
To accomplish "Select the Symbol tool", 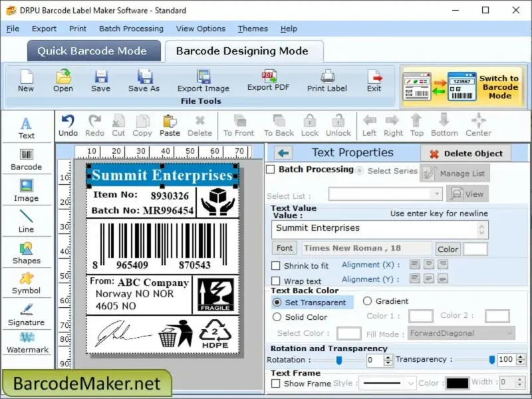I will coord(26,283).
